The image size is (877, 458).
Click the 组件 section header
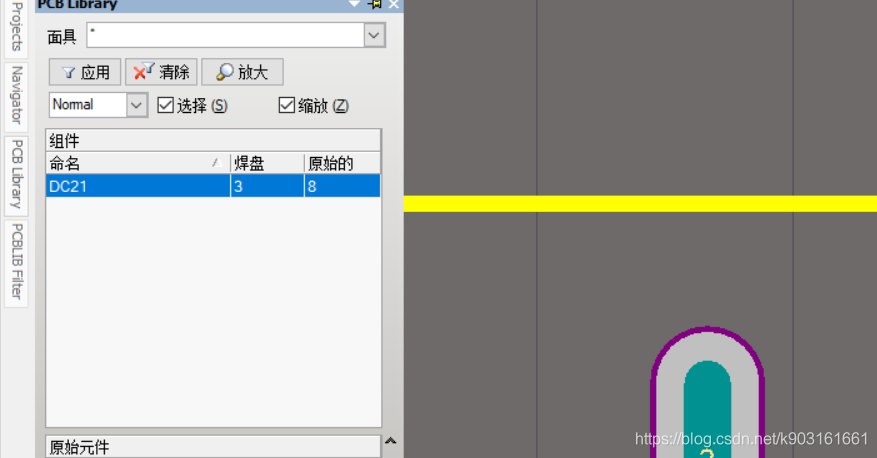213,140
